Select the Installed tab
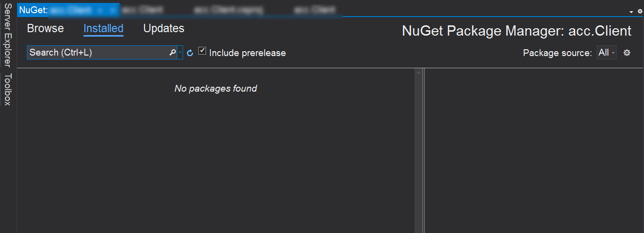 point(104,28)
